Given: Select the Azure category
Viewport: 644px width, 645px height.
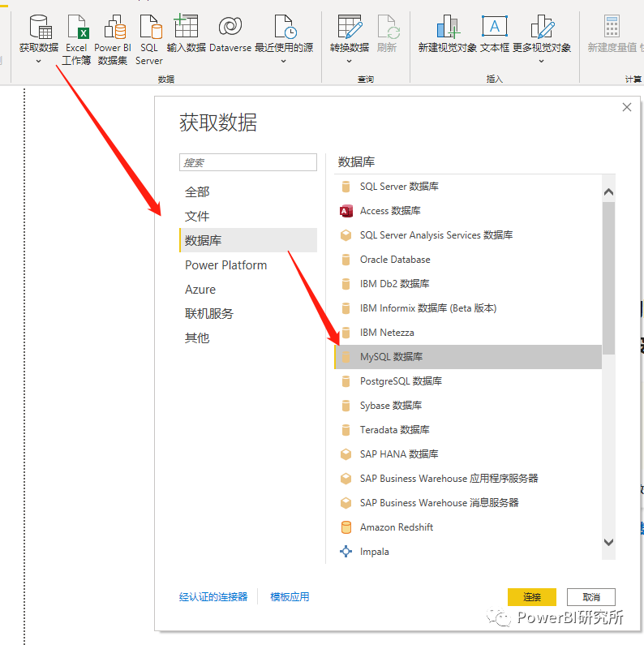Looking at the screenshot, I should point(248,290).
